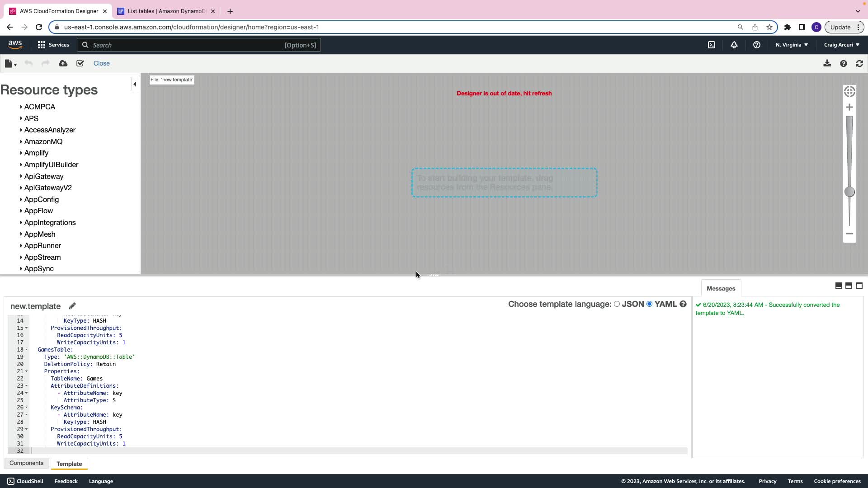Select the YAML template language radio
The image size is (868, 488).
pyautogui.click(x=650, y=304)
